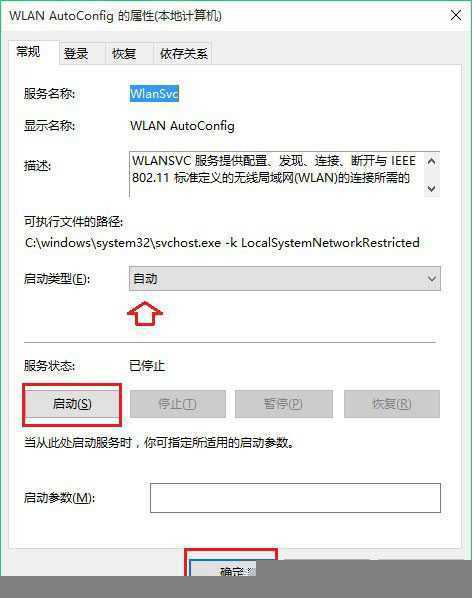Screen dimensions: 472x598
Task: Switch to the 常规 tab
Action: [34, 52]
